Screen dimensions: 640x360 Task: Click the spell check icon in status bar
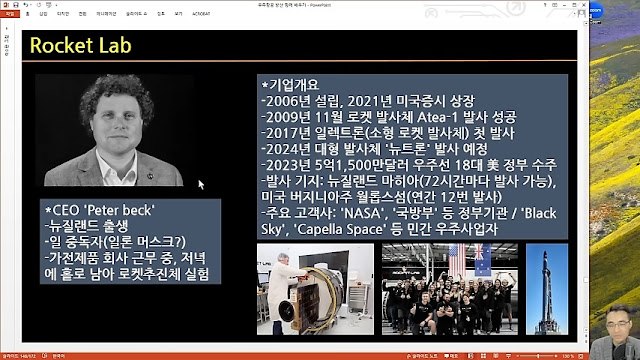coord(44,356)
